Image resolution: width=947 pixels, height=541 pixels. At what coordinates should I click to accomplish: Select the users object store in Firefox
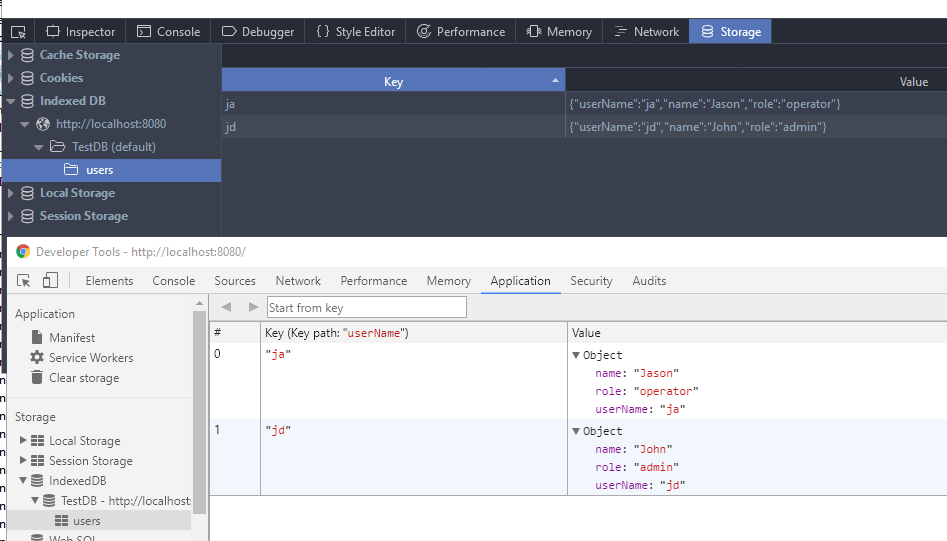99,170
